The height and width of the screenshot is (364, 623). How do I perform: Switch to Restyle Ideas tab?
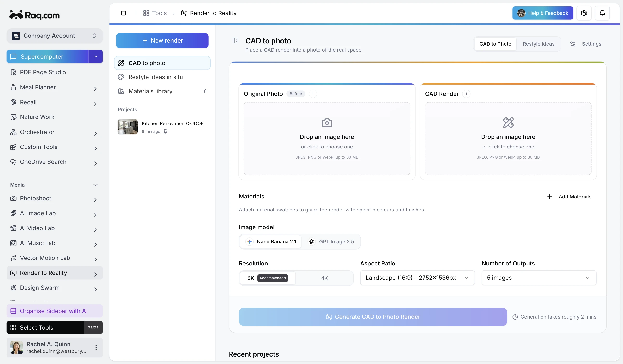[538, 44]
